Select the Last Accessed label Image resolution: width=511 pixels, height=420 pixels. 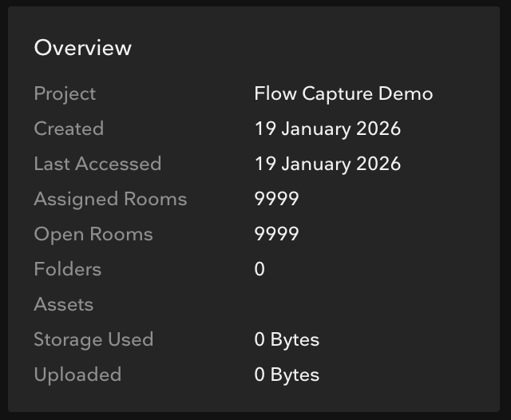97,164
